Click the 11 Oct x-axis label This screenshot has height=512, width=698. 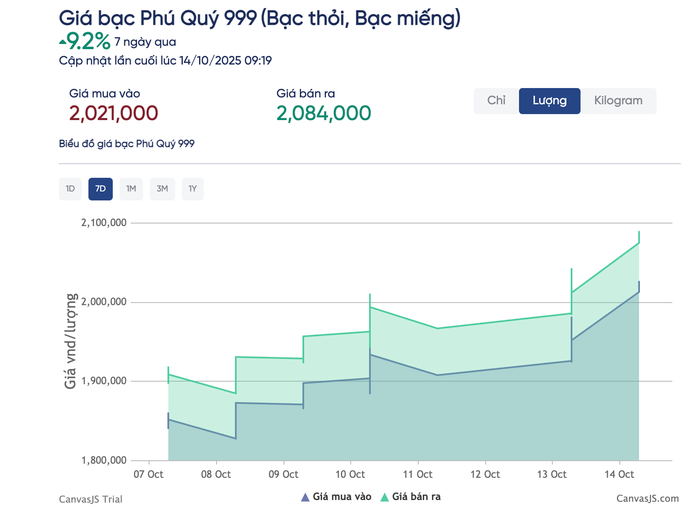click(417, 474)
